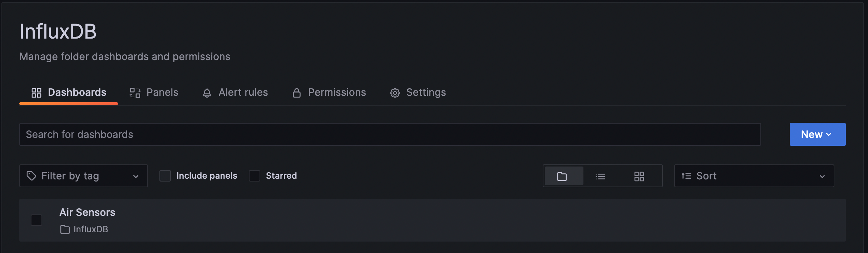The height and width of the screenshot is (253, 868).
Task: Click the Alert rules bell icon
Action: click(207, 92)
